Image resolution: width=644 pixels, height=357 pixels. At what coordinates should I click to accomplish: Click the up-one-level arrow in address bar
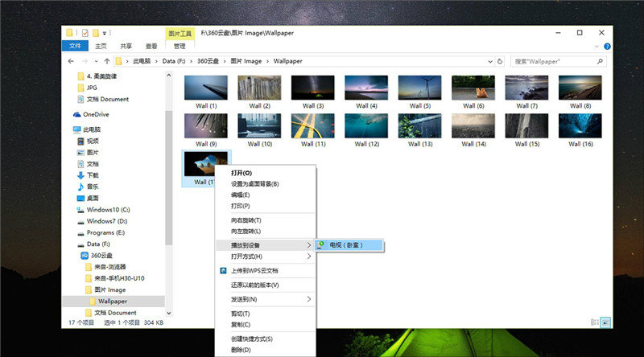[x=105, y=61]
